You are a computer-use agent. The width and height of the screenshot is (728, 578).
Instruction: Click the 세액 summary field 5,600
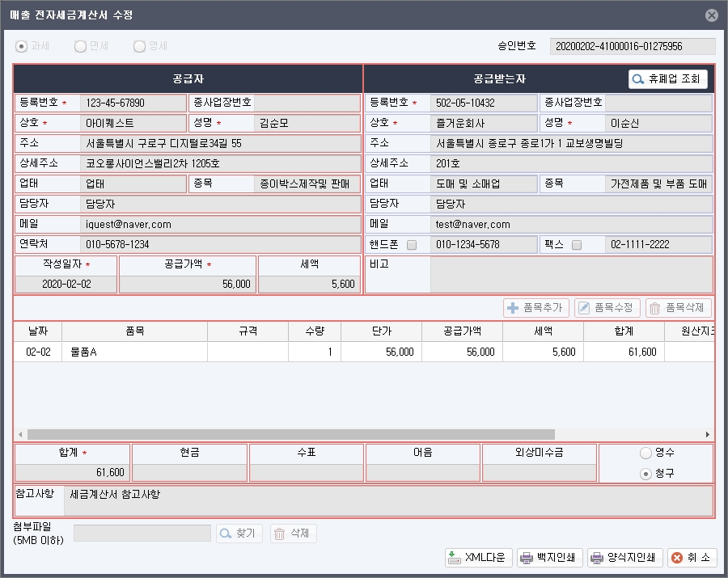coord(309,285)
